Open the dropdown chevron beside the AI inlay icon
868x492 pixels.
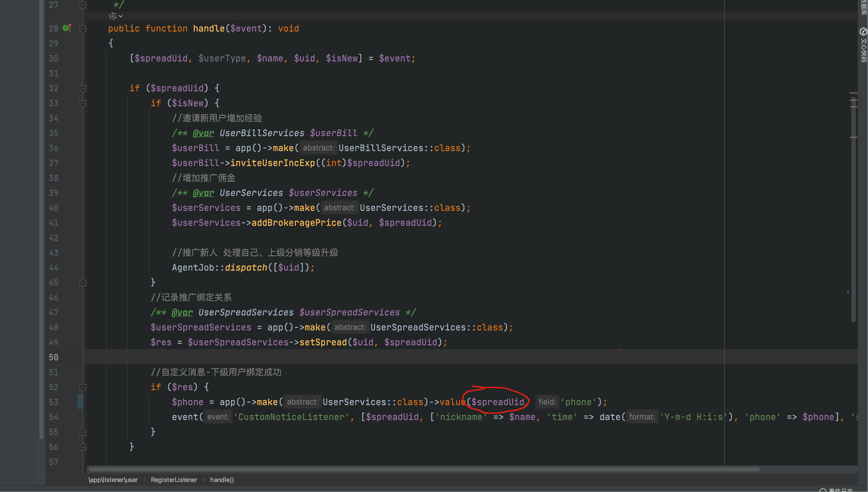click(x=121, y=16)
